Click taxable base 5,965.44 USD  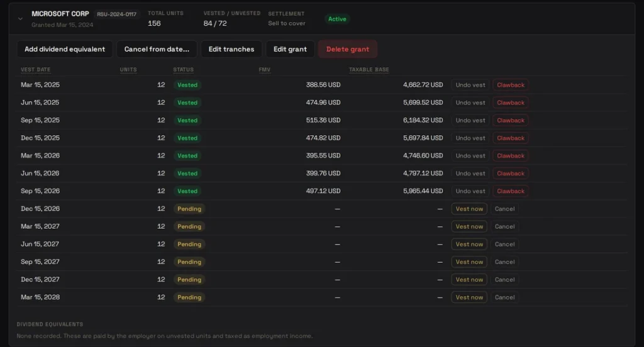(x=423, y=191)
